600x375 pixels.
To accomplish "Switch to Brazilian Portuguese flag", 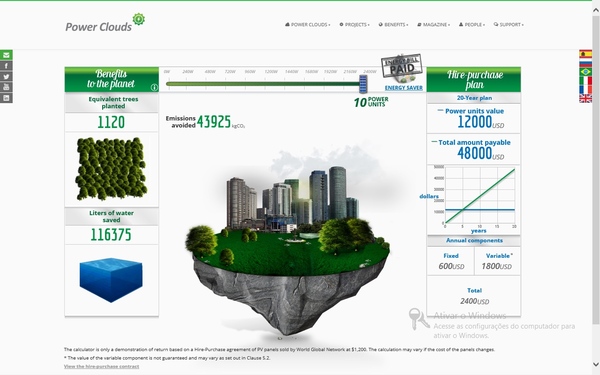I will pyautogui.click(x=585, y=72).
